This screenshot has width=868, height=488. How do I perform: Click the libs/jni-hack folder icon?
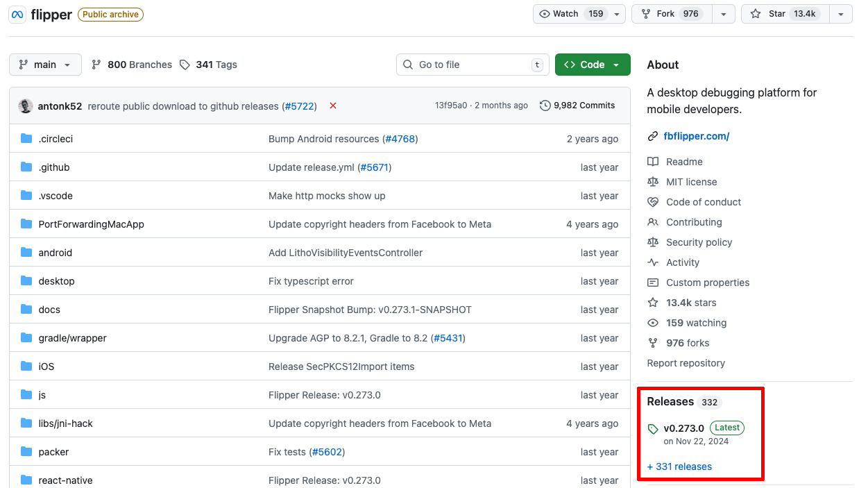click(x=26, y=423)
